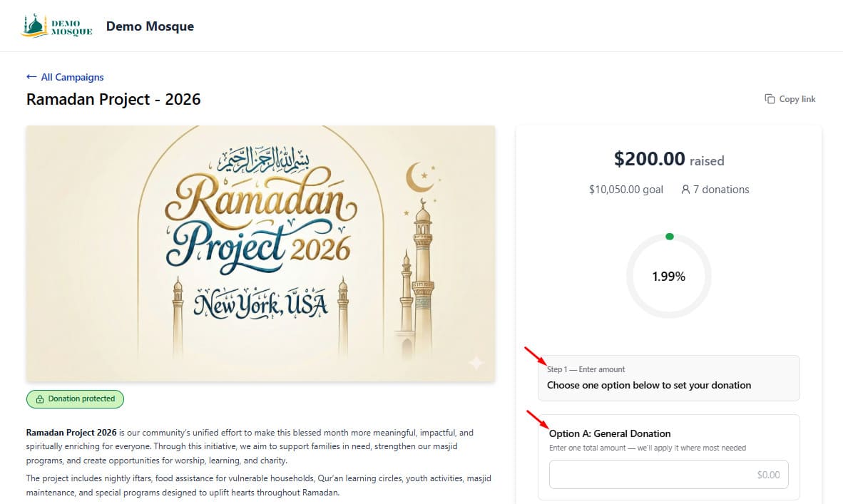Click the lock icon in Donation protected badge

(x=40, y=399)
